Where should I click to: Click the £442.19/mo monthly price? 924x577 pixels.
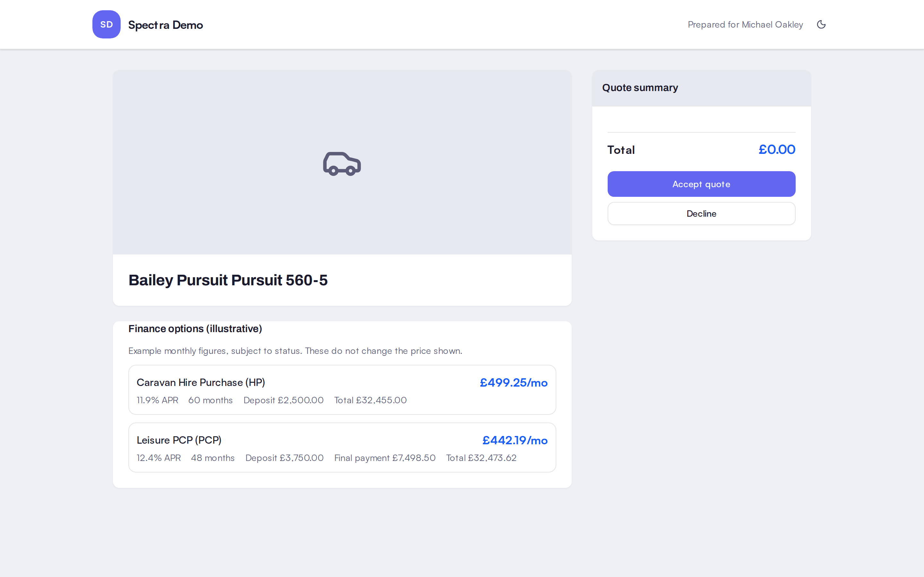pyautogui.click(x=515, y=440)
